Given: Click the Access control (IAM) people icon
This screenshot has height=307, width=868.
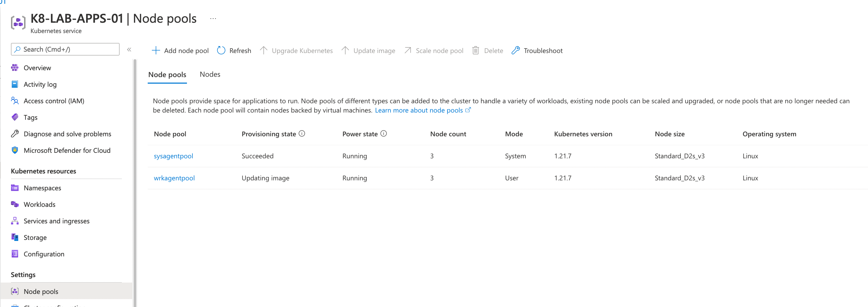Looking at the screenshot, I should click(15, 101).
